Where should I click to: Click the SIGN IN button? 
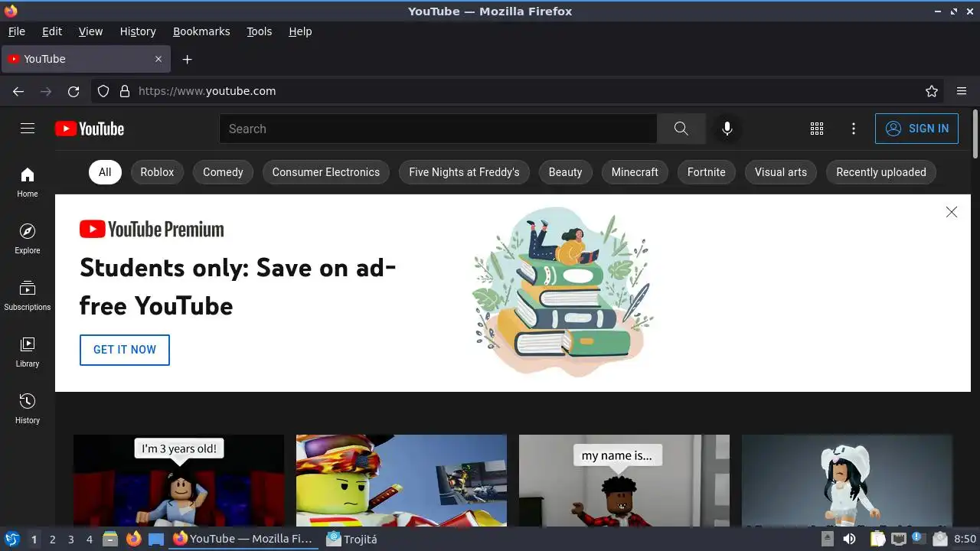[916, 129]
